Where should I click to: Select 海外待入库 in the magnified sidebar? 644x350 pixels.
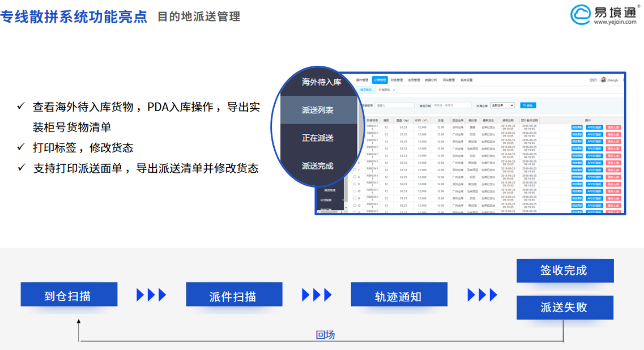(322, 82)
